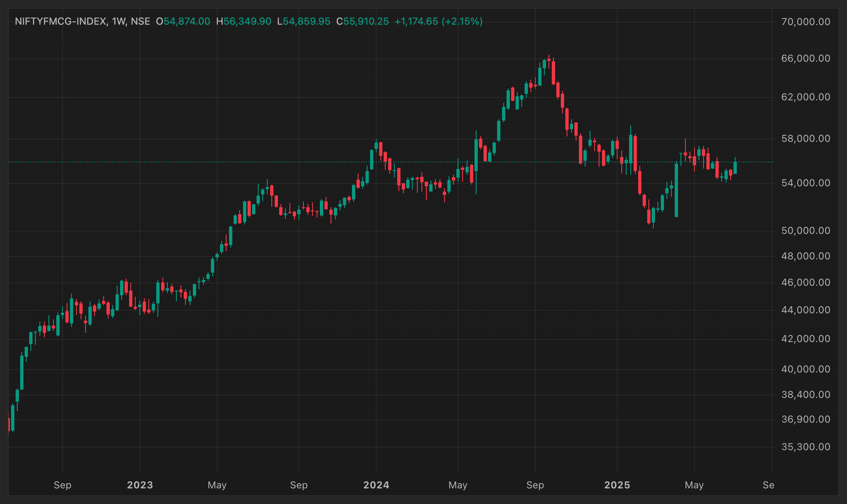This screenshot has height=504, width=847.
Task: Click the 2023 time axis label
Action: pyautogui.click(x=140, y=485)
